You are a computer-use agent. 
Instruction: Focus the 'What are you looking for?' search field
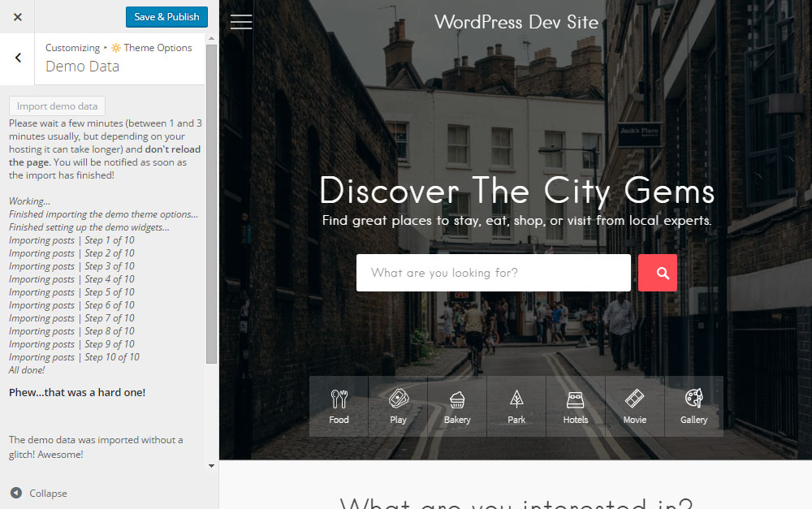coord(494,273)
